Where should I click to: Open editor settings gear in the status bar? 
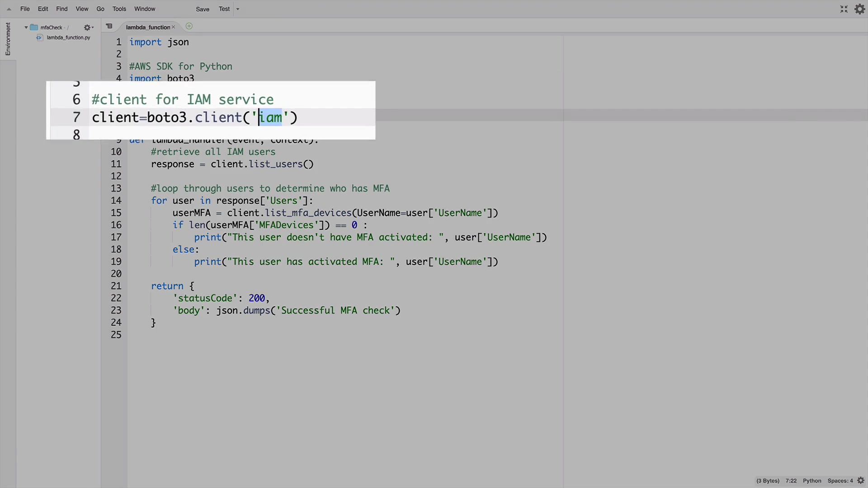coord(861,480)
